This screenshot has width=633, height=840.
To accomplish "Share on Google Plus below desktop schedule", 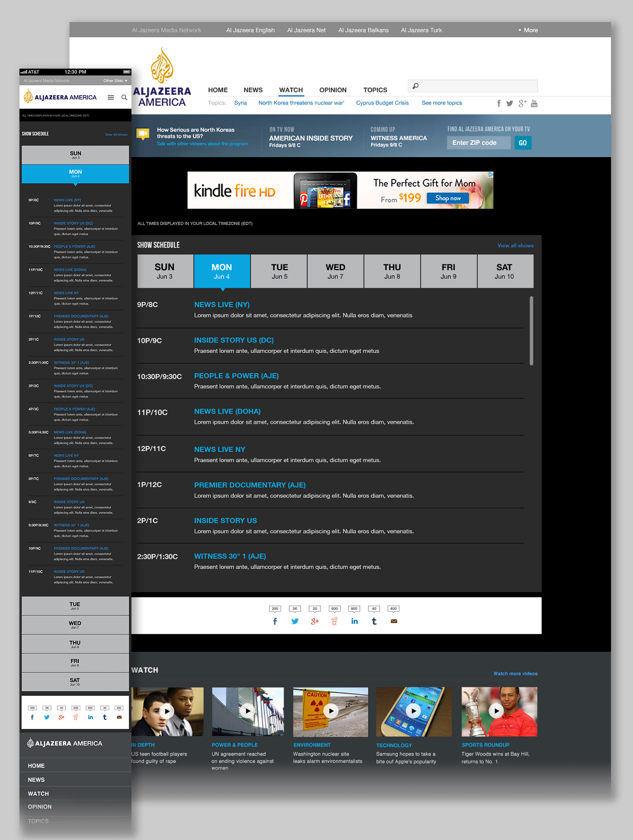I will coord(315,621).
